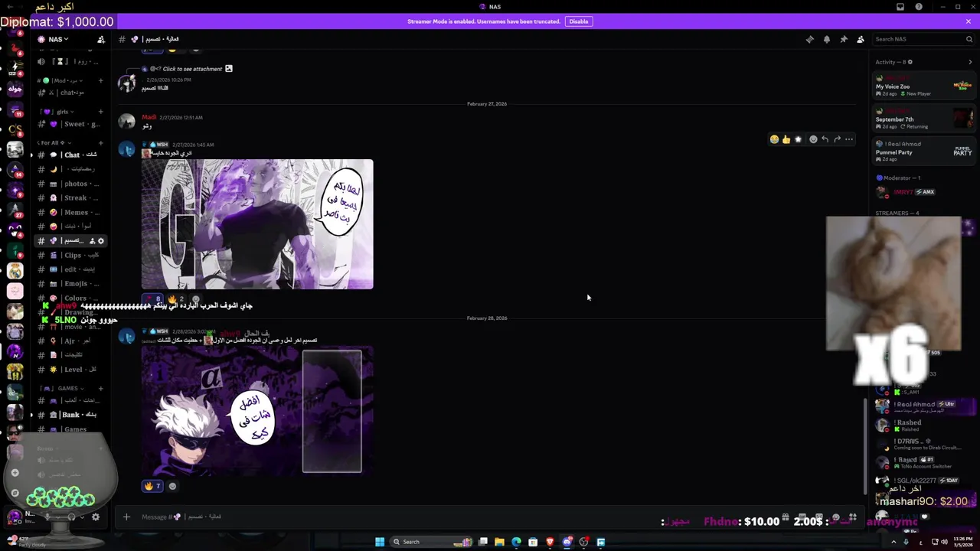Toggle the member list icon
The height and width of the screenshot is (551, 980).
(x=861, y=39)
